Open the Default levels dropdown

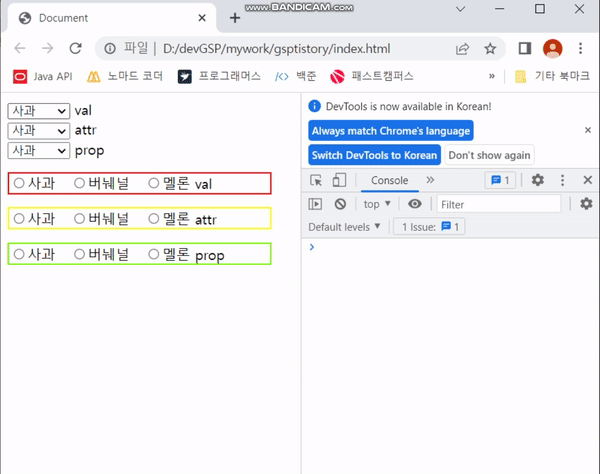(x=344, y=227)
